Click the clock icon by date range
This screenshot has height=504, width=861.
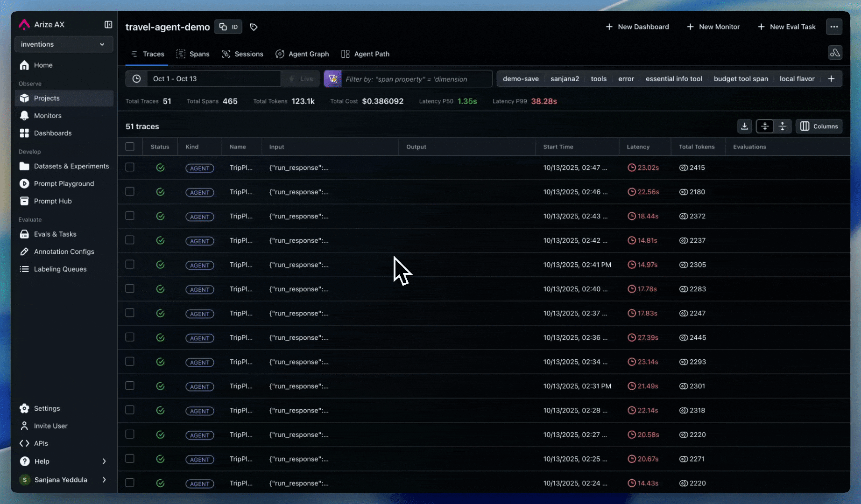[x=136, y=79]
